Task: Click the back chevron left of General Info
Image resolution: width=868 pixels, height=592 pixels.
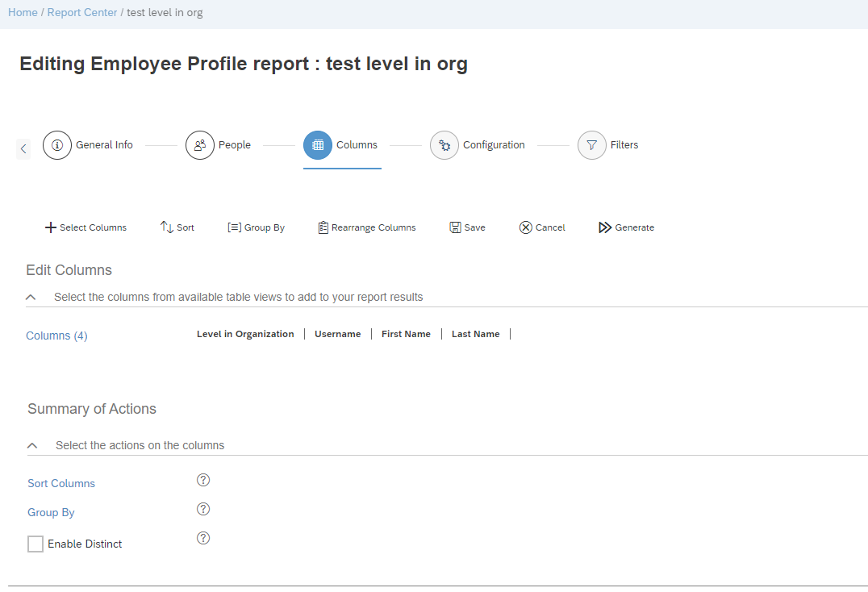Action: click(23, 148)
